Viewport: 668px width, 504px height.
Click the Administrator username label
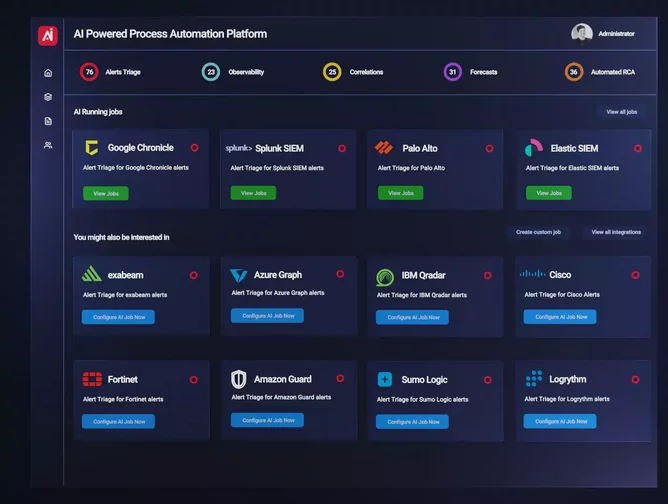pyautogui.click(x=616, y=34)
